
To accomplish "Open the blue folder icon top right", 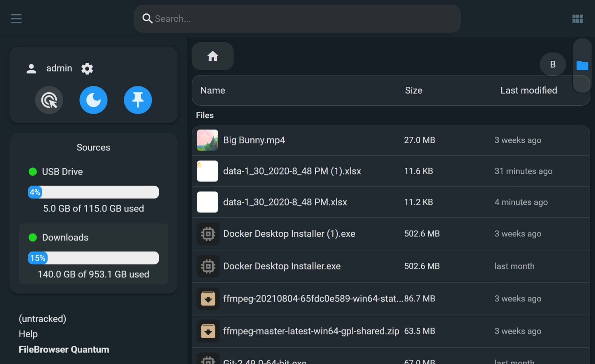I will point(582,65).
